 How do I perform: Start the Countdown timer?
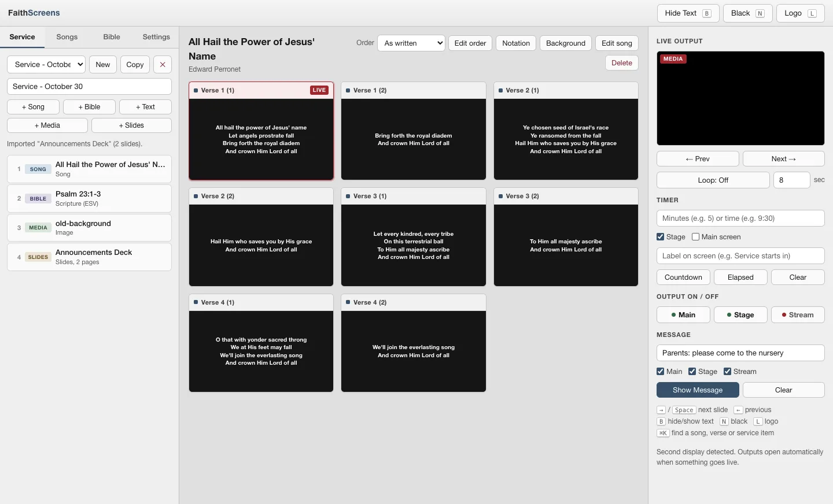tap(683, 277)
